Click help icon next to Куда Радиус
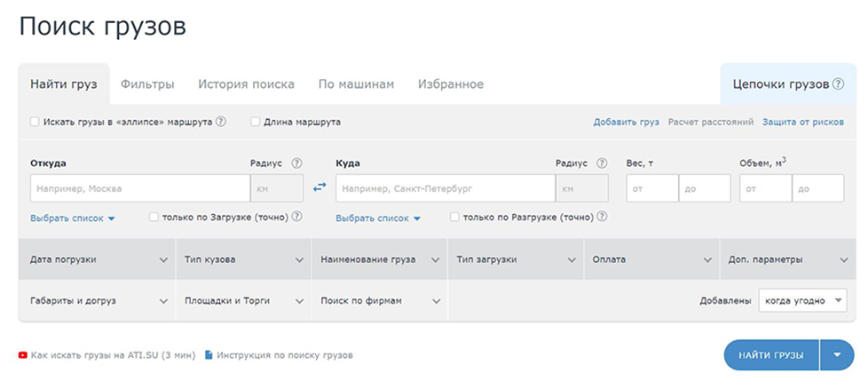 click(x=602, y=163)
